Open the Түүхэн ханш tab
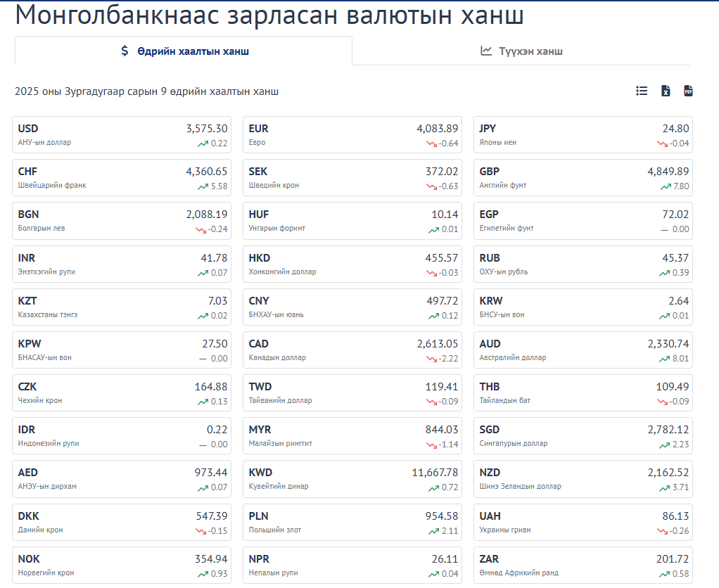 click(521, 51)
